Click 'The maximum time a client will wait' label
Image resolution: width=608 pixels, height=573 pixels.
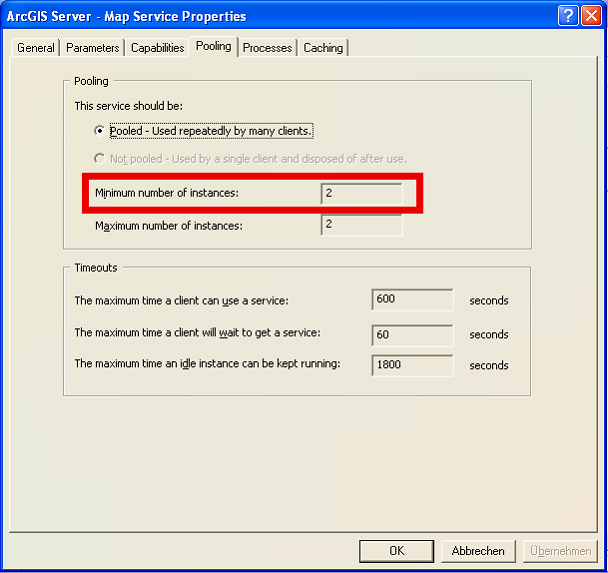(x=197, y=333)
